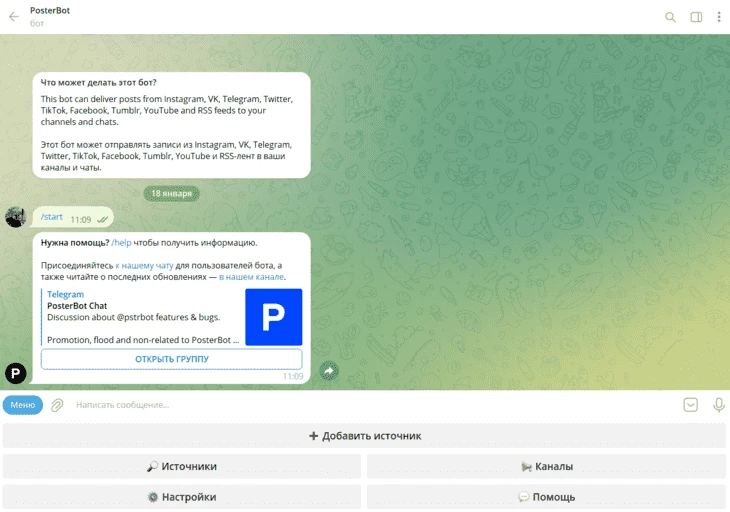Toggle the bot keyboard icon
Screen dimensions: 730x512
click(x=690, y=405)
